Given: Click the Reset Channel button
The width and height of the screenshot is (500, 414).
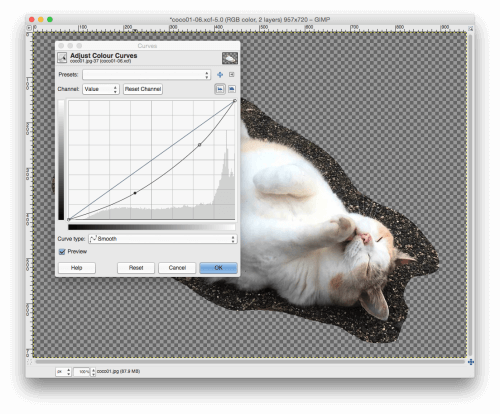Looking at the screenshot, I should click(143, 89).
